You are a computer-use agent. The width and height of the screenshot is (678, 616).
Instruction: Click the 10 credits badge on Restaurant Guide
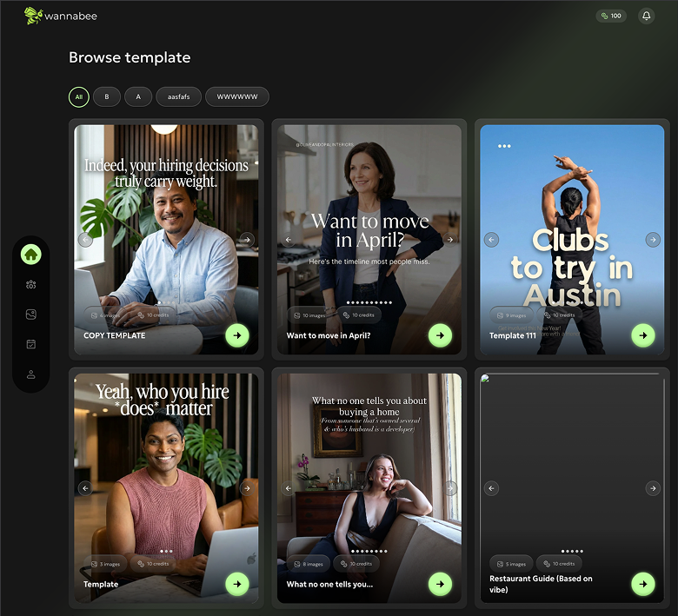[x=559, y=564]
